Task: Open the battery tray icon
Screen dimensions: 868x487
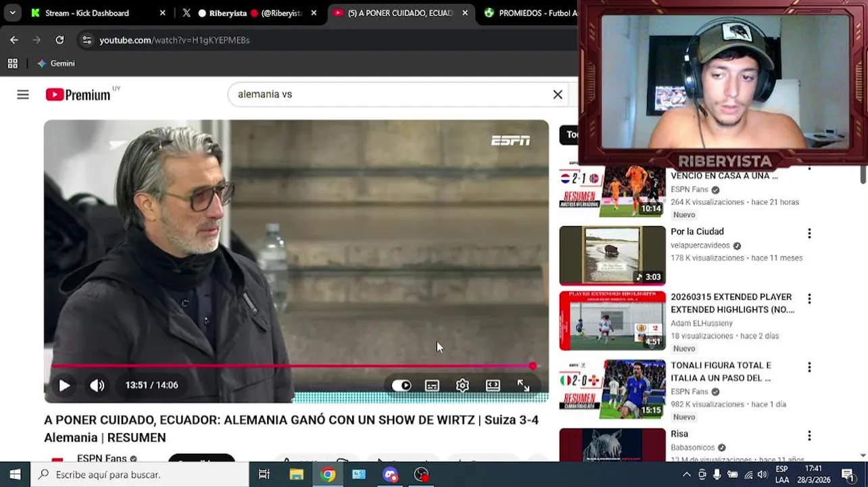Action: point(732,474)
